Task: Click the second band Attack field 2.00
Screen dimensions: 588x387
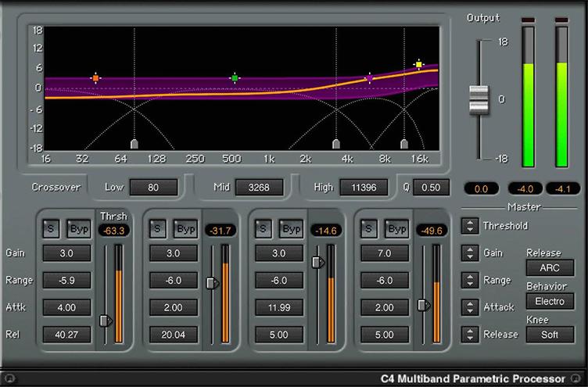Action: [x=174, y=307]
